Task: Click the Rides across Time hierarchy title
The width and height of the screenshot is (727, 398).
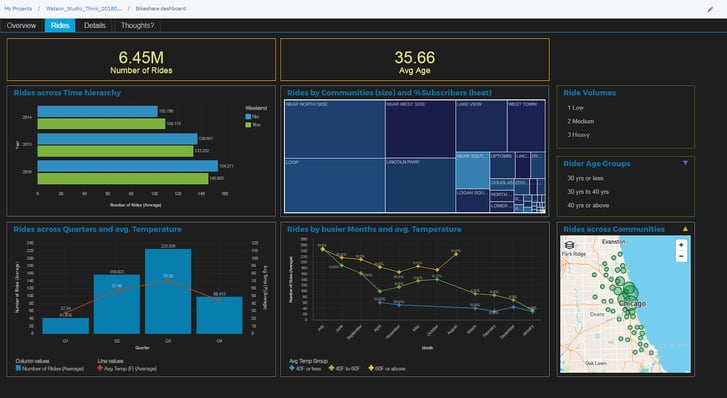Action: point(67,93)
